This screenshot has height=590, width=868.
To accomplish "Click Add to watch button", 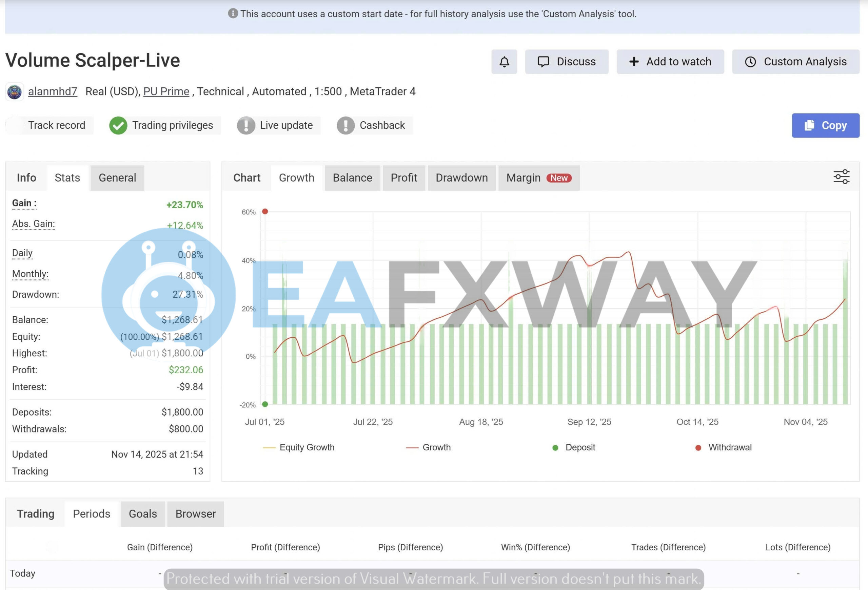I will click(670, 62).
